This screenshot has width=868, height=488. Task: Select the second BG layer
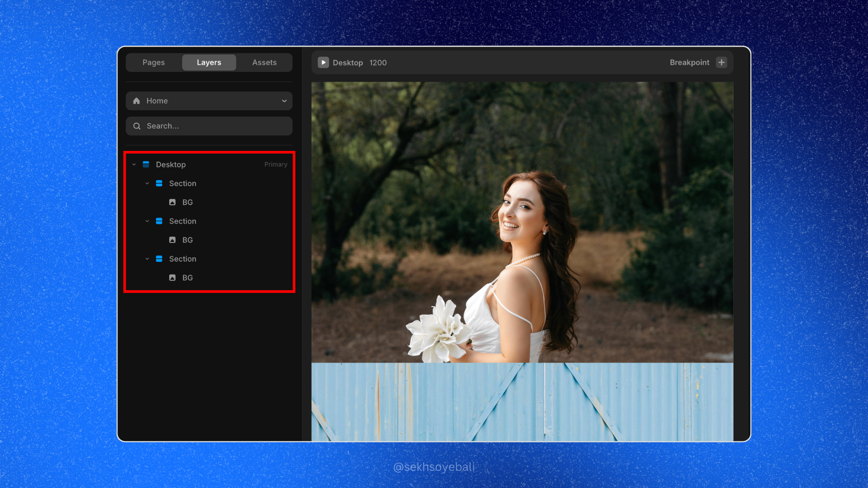click(x=187, y=240)
